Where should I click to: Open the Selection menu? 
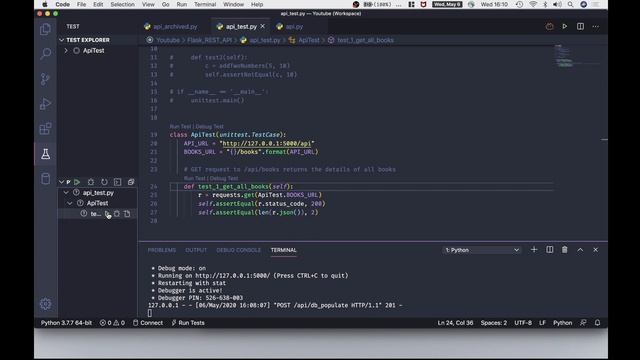click(122, 4)
